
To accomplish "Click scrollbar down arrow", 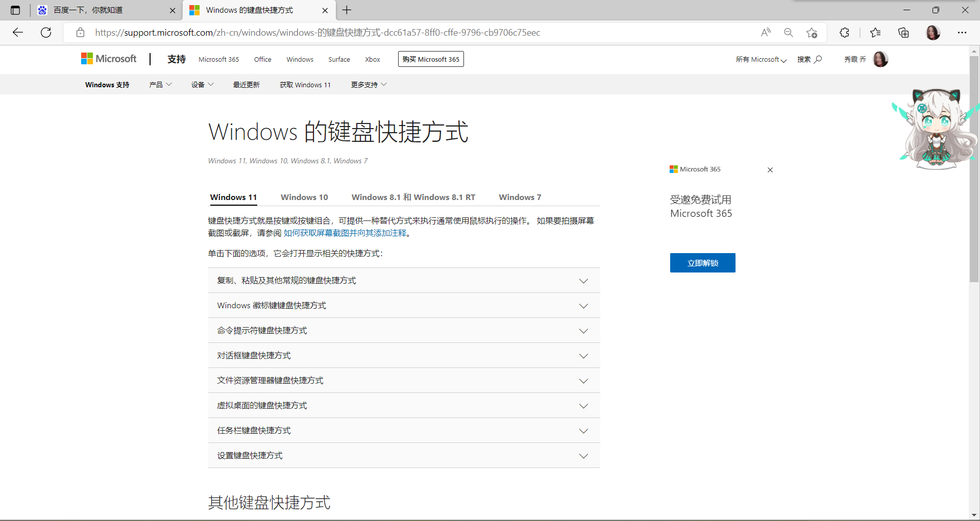I will coord(974,515).
